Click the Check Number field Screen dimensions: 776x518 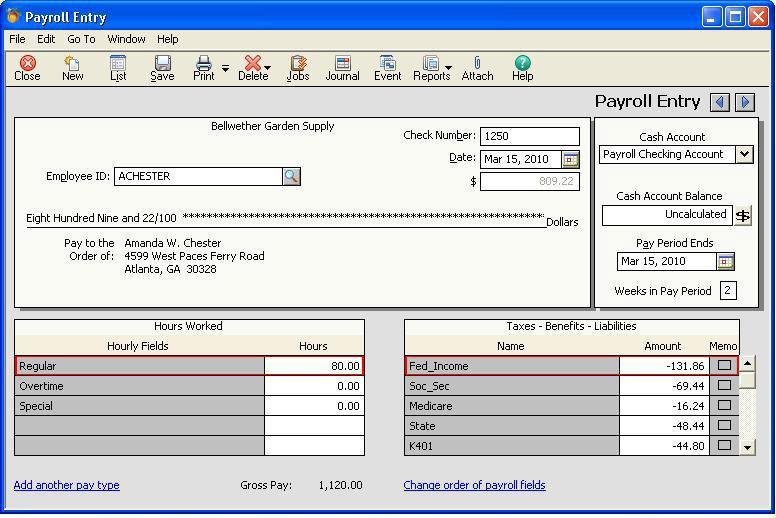530,136
